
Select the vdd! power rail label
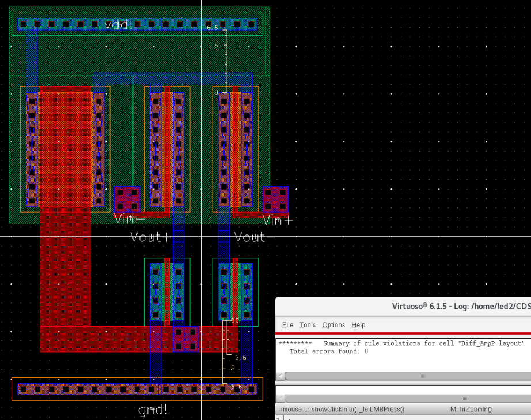click(x=117, y=25)
